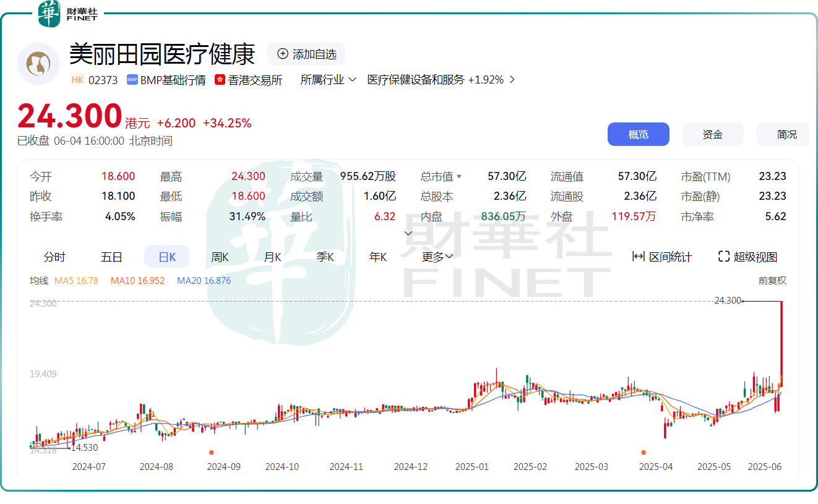The image size is (818, 504).
Task: Click the 简况 button
Action: click(x=783, y=134)
